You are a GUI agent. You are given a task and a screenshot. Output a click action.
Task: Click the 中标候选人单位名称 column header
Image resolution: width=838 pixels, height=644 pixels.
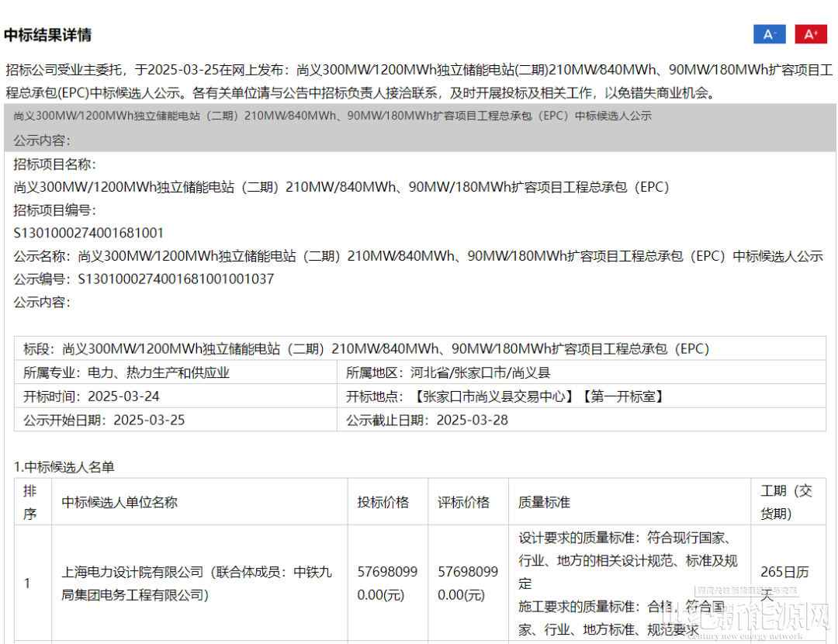pos(200,502)
